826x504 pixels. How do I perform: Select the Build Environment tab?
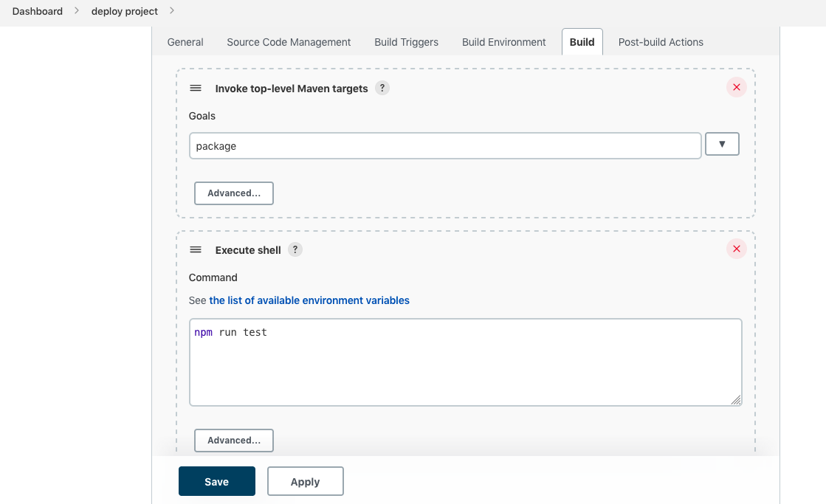503,42
